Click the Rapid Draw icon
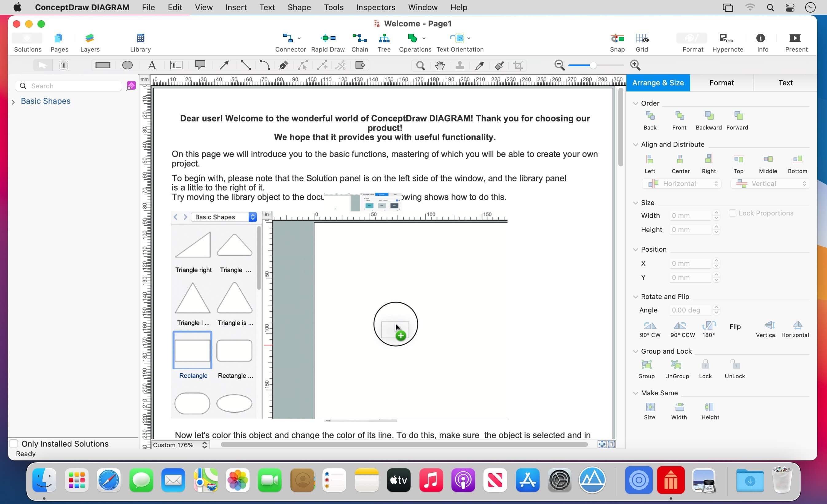 point(327,38)
